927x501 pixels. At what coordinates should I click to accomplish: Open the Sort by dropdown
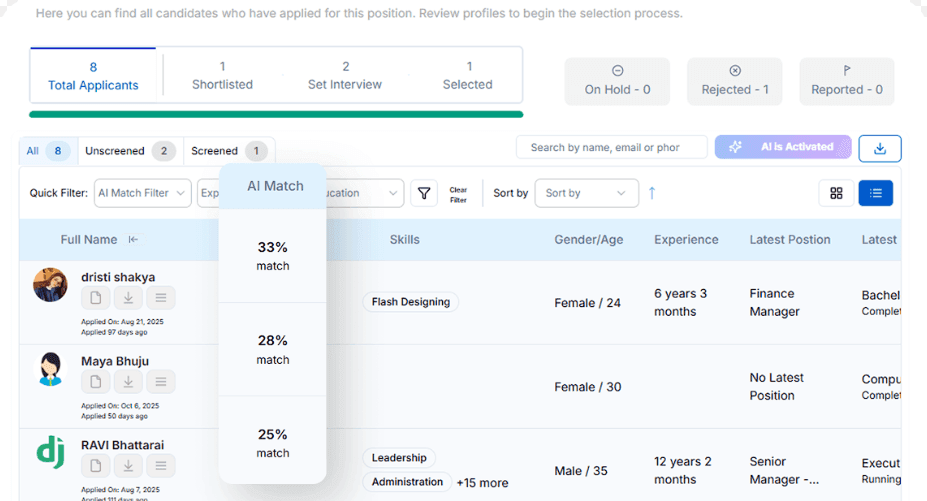pyautogui.click(x=586, y=193)
